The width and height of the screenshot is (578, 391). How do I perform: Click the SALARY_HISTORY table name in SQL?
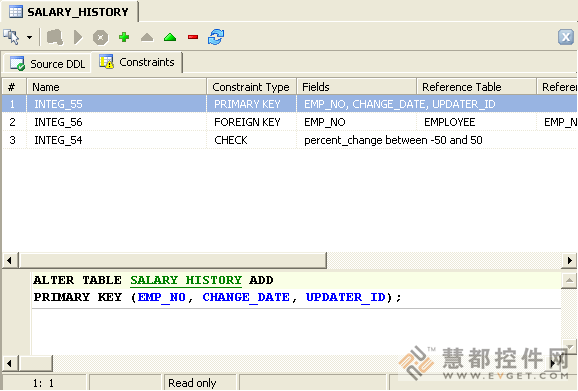click(186, 280)
